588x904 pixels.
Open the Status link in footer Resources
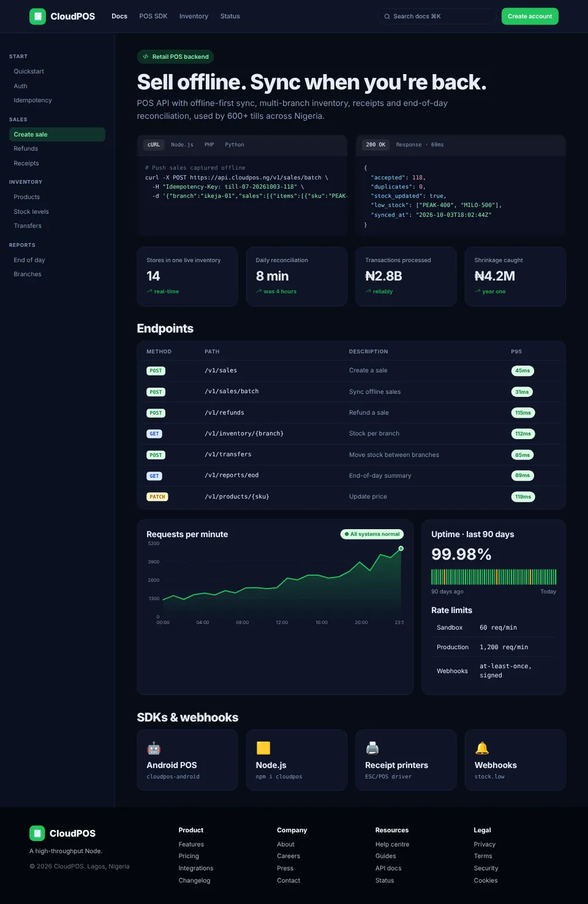point(385,881)
